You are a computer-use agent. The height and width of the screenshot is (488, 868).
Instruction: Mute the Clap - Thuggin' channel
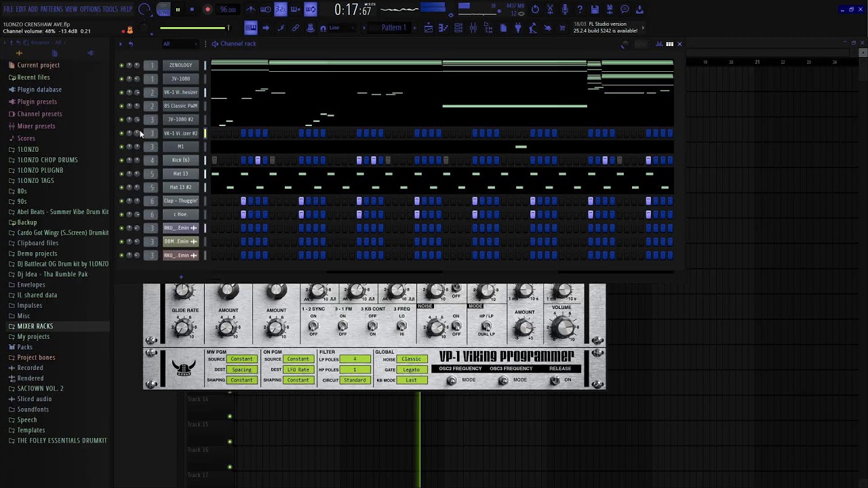coord(121,201)
